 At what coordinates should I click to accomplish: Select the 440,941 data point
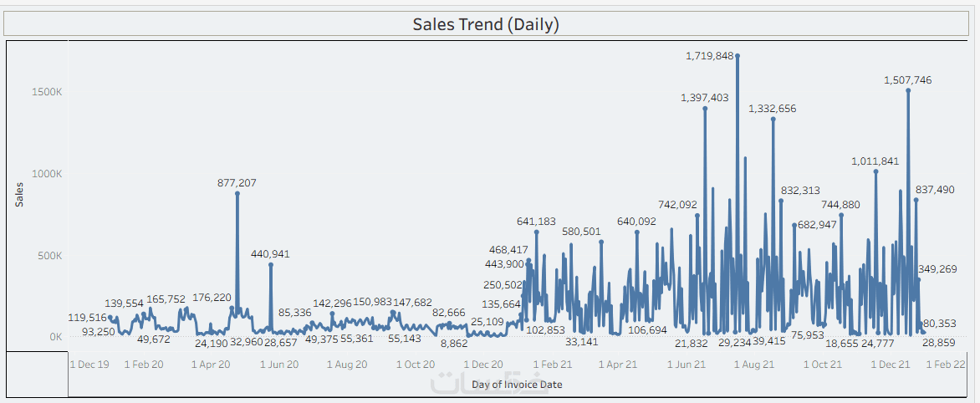[271, 264]
